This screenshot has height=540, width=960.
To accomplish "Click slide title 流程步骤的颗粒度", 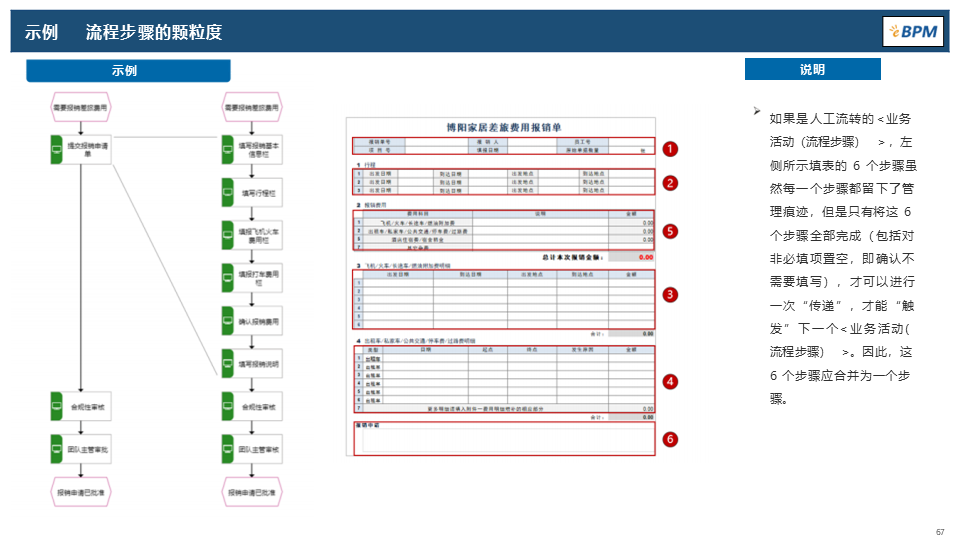I will (x=154, y=32).
